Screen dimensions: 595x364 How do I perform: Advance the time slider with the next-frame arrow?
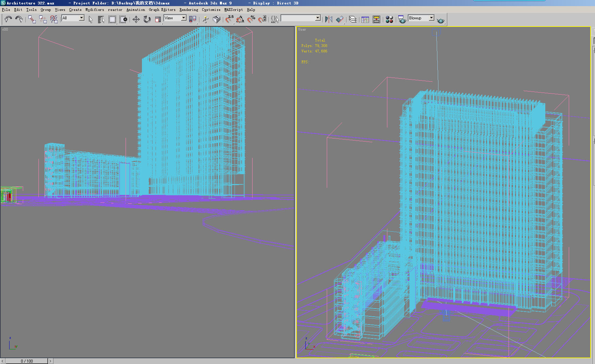[50, 361]
